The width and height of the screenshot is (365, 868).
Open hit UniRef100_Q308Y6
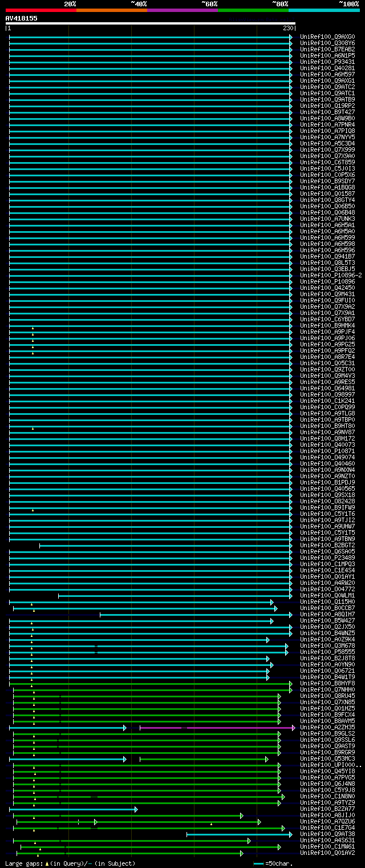coord(327,43)
